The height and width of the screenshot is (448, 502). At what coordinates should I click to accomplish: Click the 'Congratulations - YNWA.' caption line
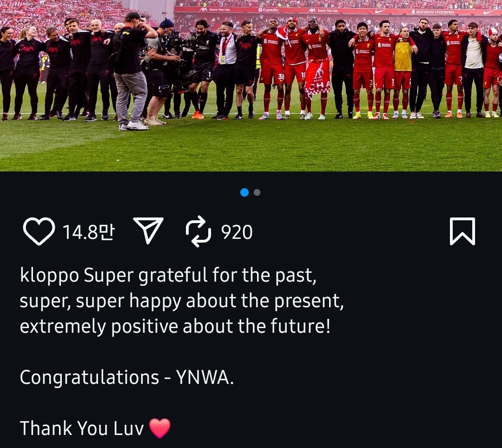pos(127,377)
